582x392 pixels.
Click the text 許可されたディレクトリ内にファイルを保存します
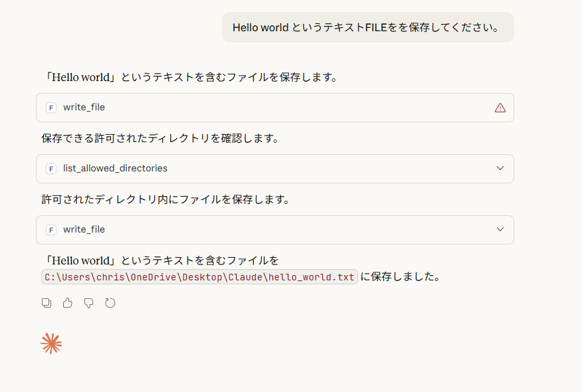click(165, 199)
